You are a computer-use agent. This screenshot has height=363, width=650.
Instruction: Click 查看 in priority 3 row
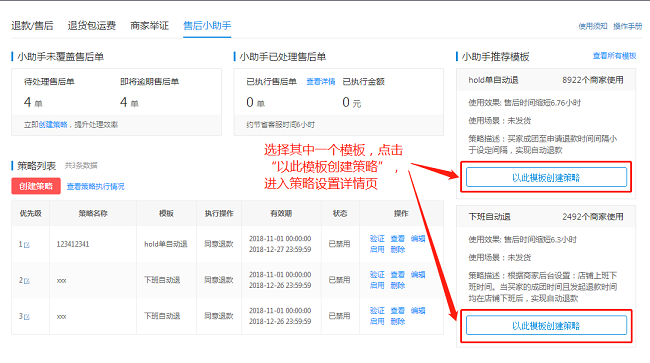click(x=398, y=311)
